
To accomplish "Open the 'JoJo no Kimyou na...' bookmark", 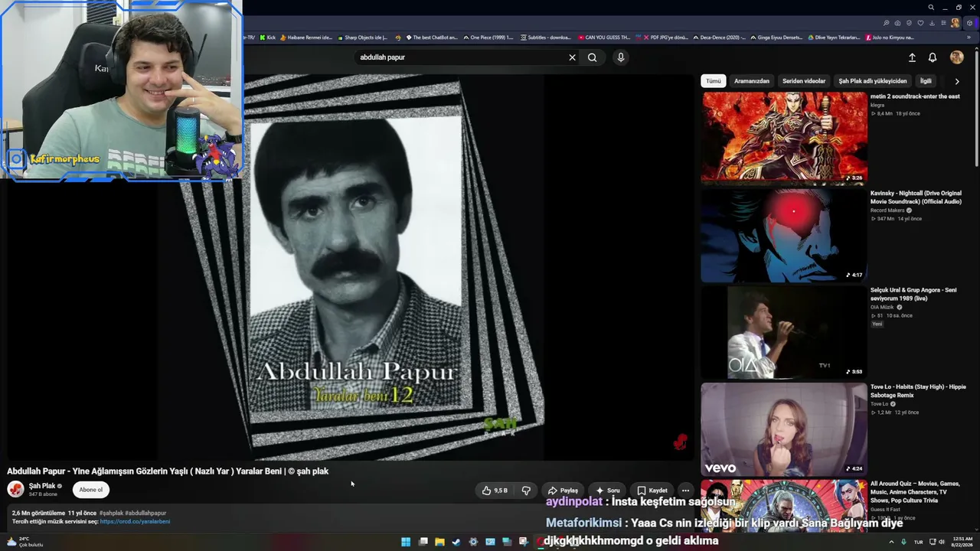I will tap(890, 37).
